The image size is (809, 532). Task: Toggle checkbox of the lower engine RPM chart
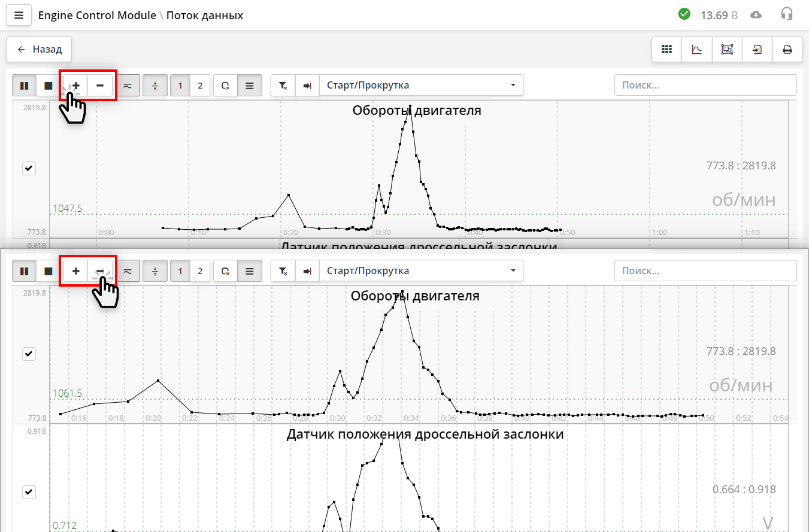coord(29,354)
